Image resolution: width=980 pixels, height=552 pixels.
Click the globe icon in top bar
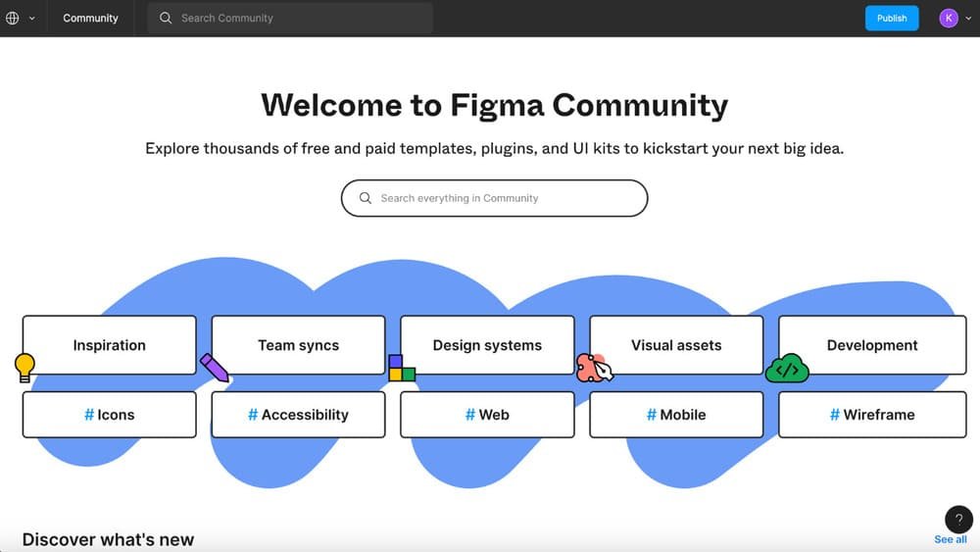13,18
